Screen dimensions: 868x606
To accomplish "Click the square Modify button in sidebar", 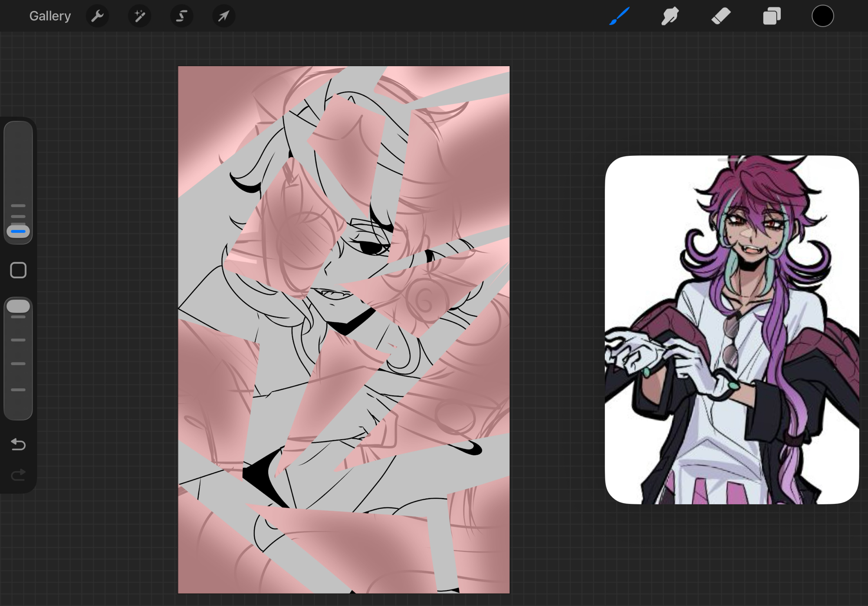I will 18,270.
